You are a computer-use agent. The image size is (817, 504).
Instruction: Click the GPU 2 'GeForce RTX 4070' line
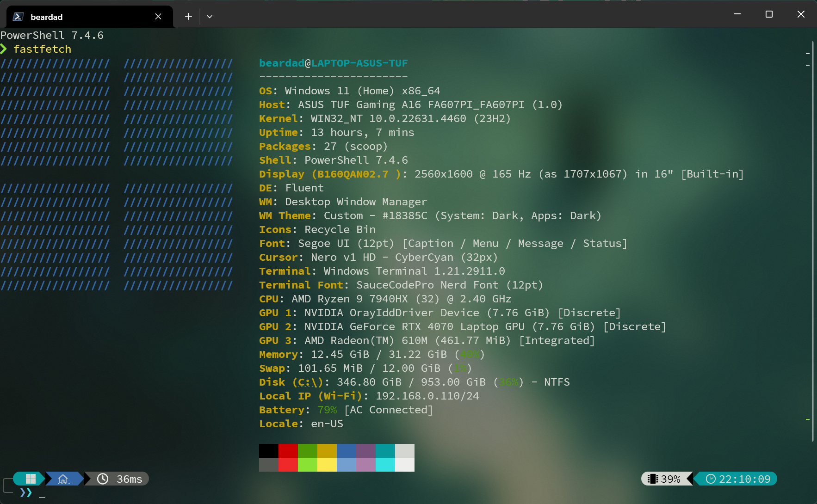click(463, 326)
